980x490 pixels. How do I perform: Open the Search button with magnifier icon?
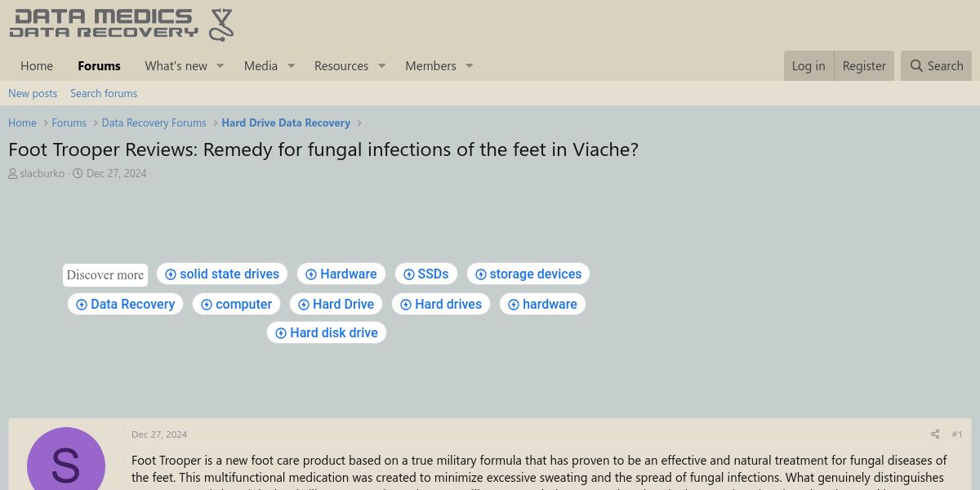(x=937, y=66)
